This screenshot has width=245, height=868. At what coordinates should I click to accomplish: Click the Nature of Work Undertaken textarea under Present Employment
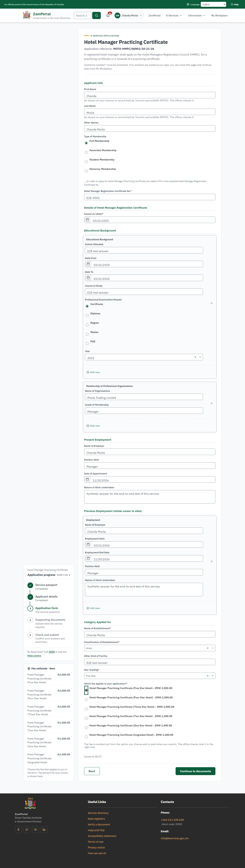pyautogui.click(x=150, y=497)
